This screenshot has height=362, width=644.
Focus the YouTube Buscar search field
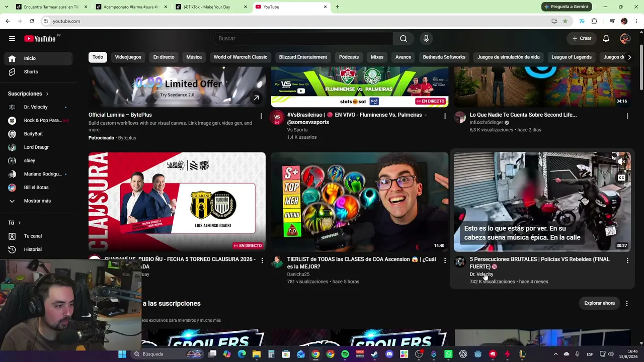click(303, 39)
